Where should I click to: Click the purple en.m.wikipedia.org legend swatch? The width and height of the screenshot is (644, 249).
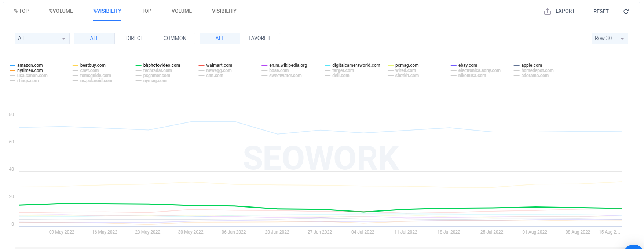264,65
